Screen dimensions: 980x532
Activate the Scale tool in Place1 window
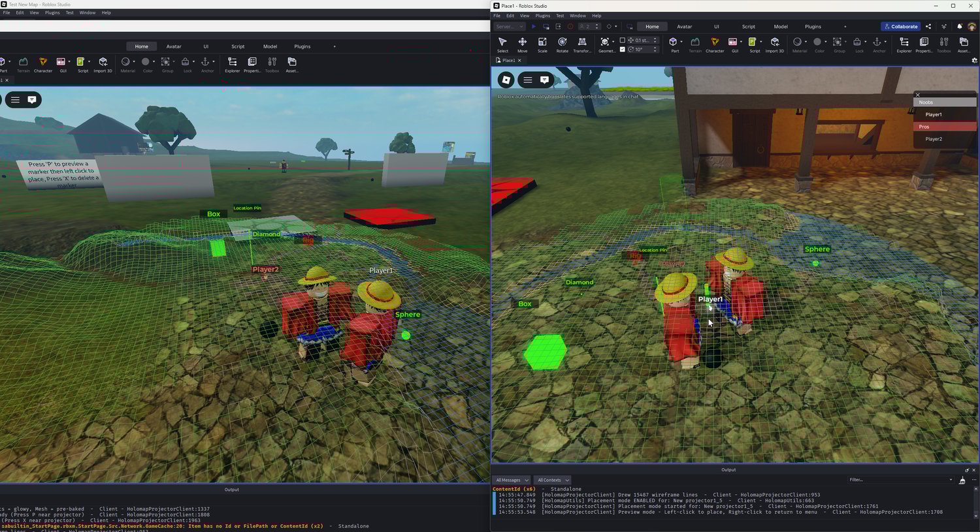click(x=542, y=44)
